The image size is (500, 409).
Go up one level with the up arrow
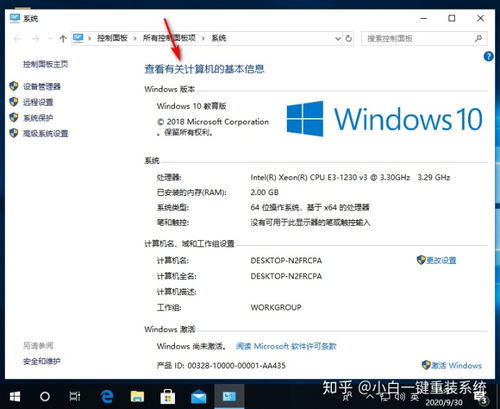tap(63, 39)
